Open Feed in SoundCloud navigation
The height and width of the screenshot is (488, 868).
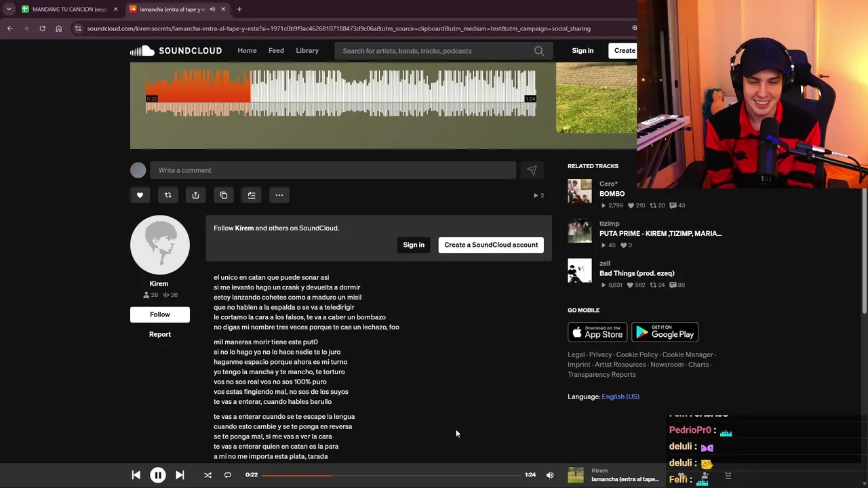pos(276,51)
